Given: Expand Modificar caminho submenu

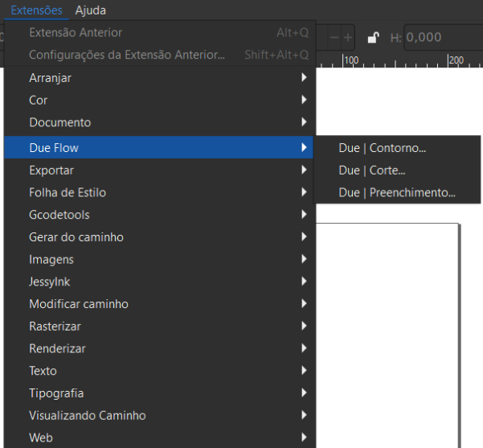Looking at the screenshot, I should pyautogui.click(x=158, y=304).
